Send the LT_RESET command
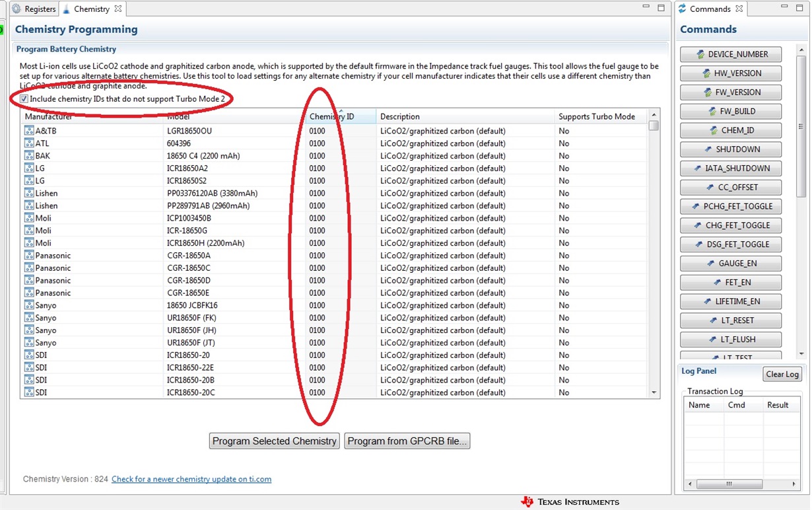 731,320
